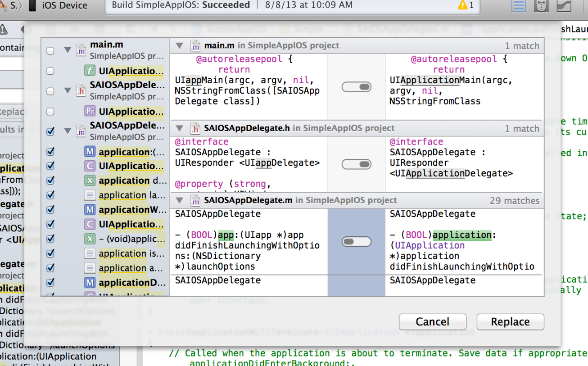Viewport: 588px width, 366px height.
Task: Click the x icon for 'application d...' row
Action: (90, 181)
